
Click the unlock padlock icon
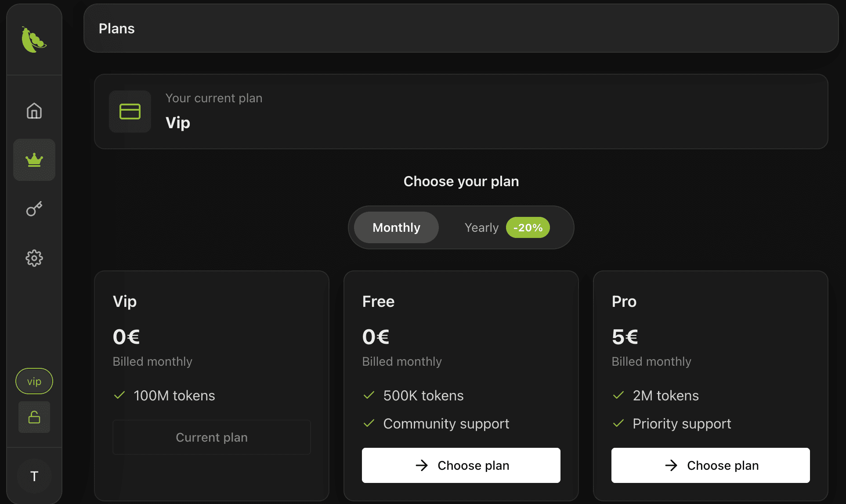pyautogui.click(x=34, y=417)
